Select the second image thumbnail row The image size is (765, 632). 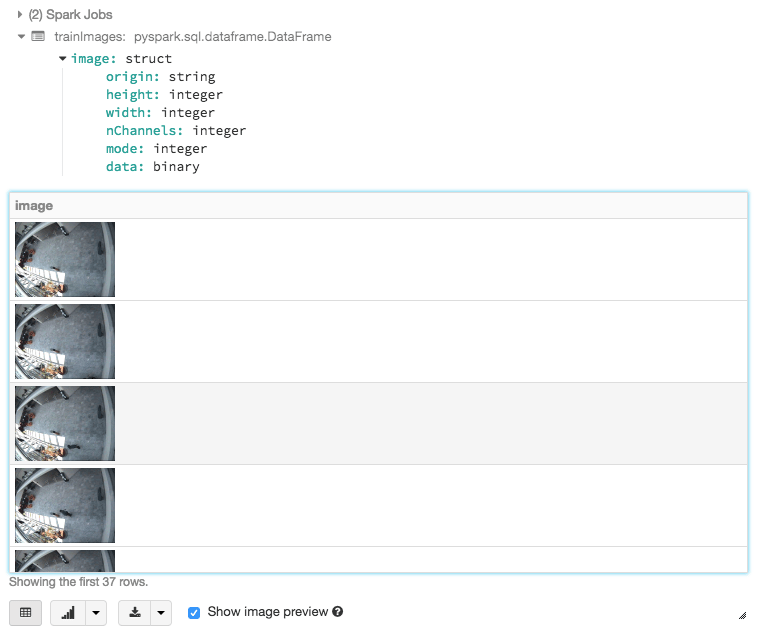pos(65,341)
